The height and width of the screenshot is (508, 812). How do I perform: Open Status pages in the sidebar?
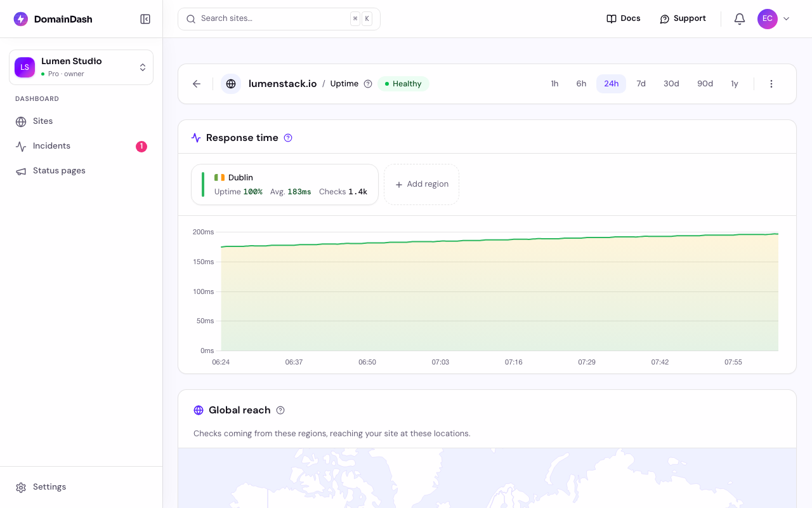(x=81, y=171)
